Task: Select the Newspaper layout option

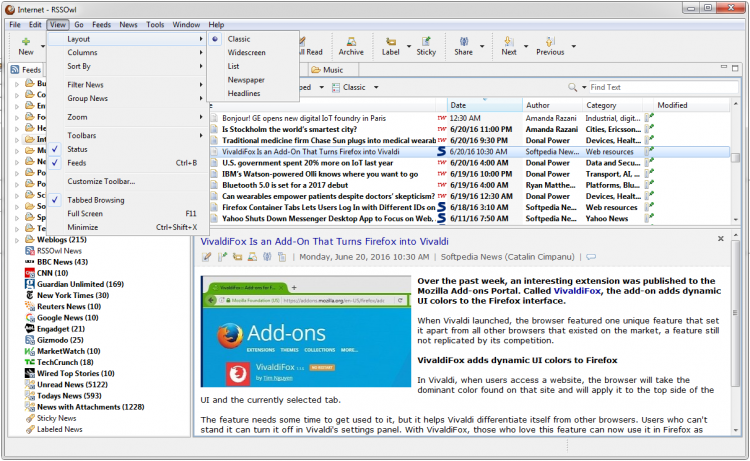Action: (254, 80)
